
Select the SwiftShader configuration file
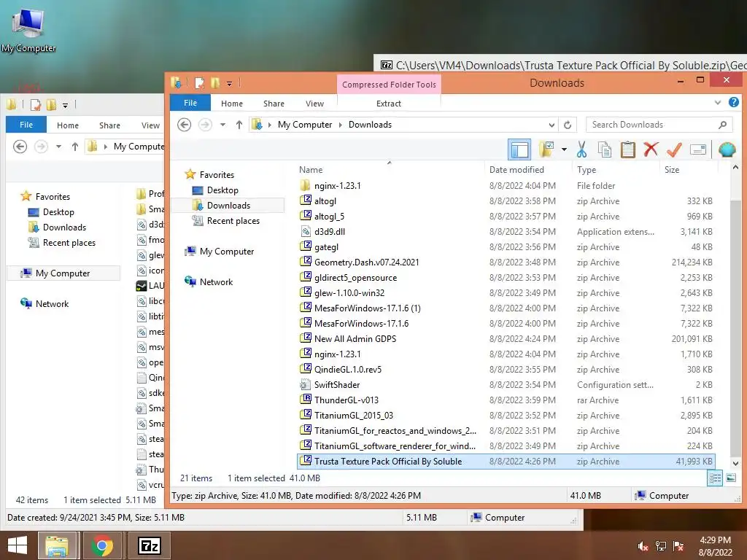337,384
